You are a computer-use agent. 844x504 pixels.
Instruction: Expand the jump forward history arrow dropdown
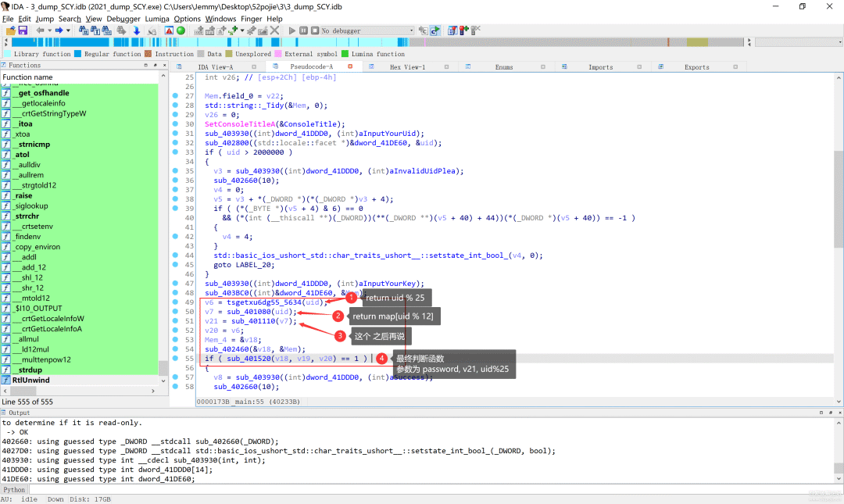pos(69,30)
